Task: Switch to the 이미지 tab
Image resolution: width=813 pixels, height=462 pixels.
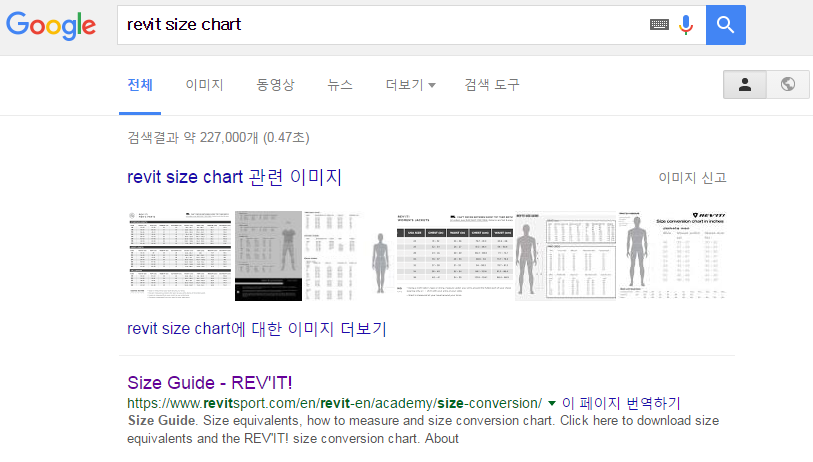Action: coord(204,85)
